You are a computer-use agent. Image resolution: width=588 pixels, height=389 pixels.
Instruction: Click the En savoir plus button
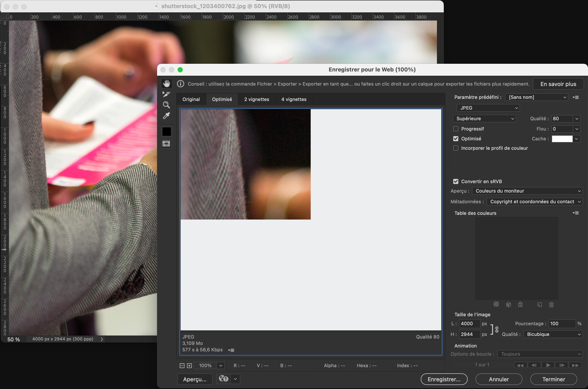tap(558, 84)
